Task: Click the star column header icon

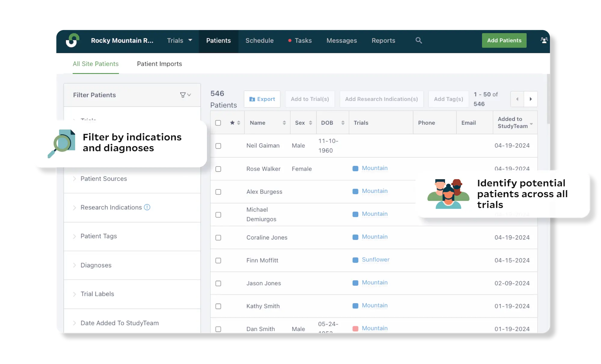Action: point(232,123)
